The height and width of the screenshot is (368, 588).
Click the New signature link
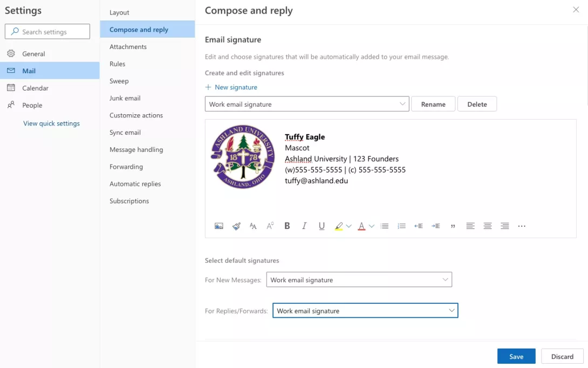pos(231,87)
